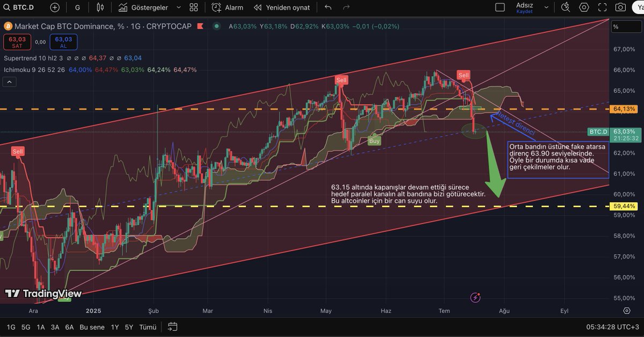Select the 1G time range

[11, 327]
